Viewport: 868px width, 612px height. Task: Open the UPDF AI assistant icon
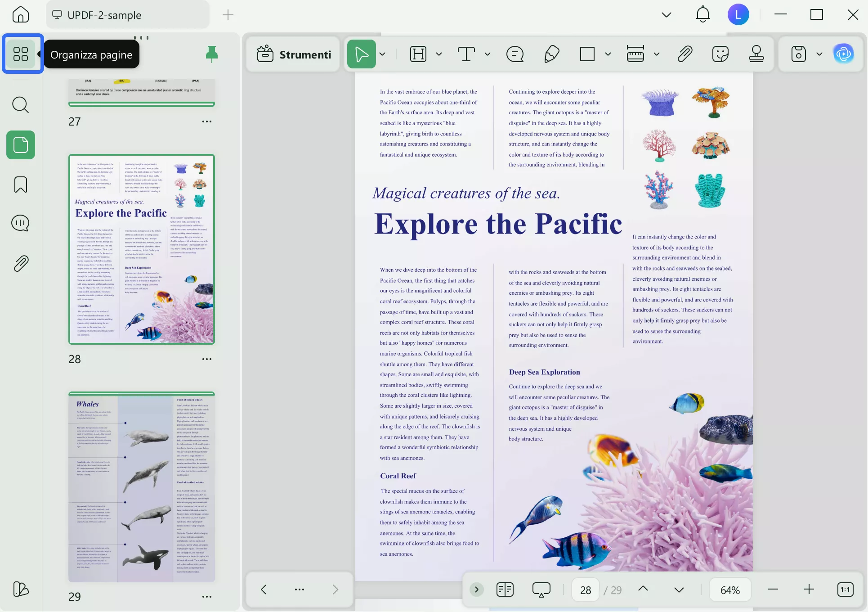coord(844,54)
